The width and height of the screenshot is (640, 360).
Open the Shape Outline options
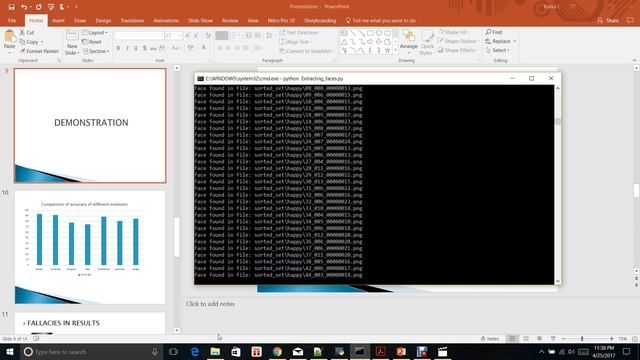[458, 41]
